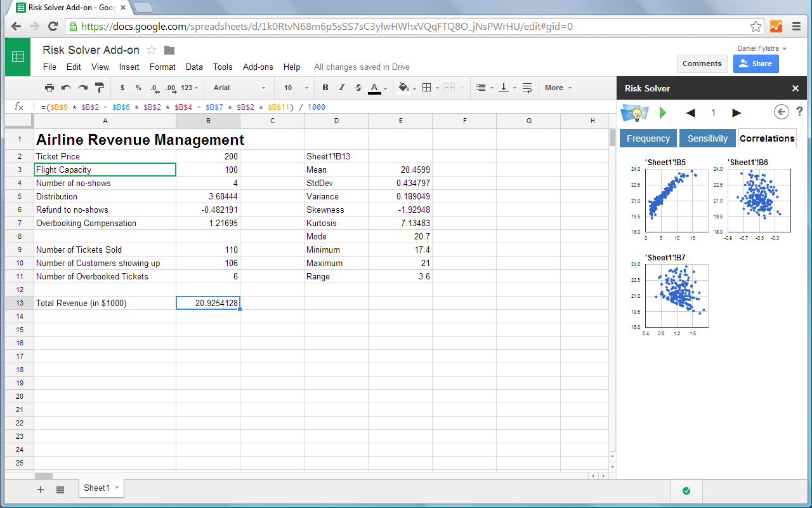
Task: Click the wrap text icon
Action: (527, 88)
